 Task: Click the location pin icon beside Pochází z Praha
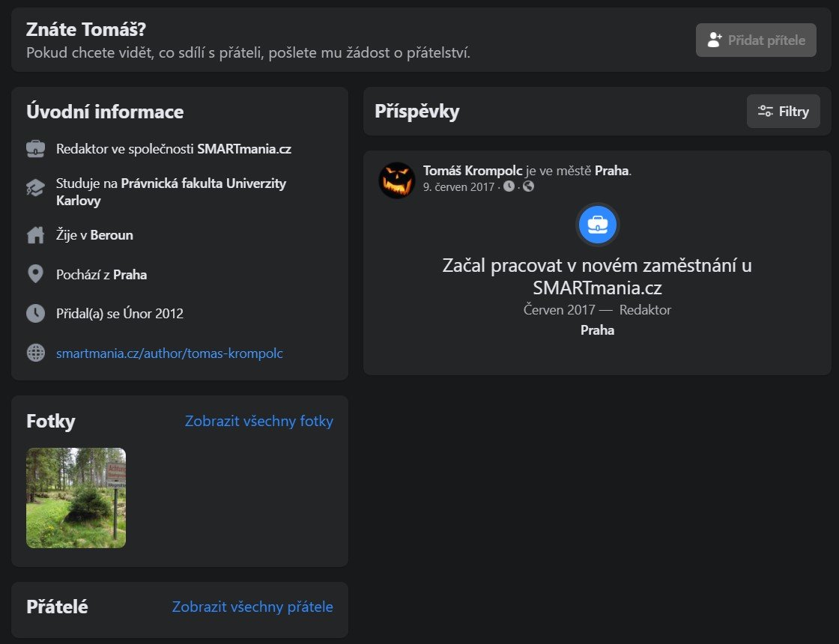(35, 274)
